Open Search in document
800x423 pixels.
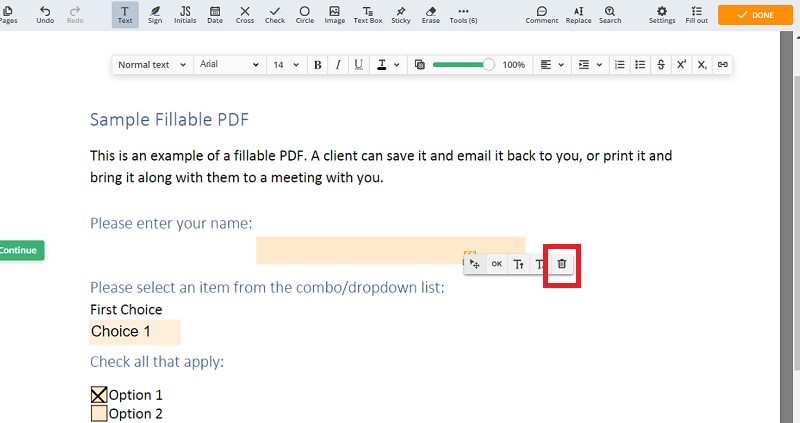(x=610, y=15)
